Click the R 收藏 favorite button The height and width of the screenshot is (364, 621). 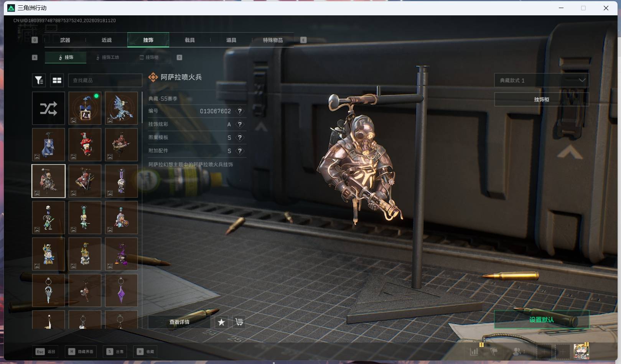[145, 351]
